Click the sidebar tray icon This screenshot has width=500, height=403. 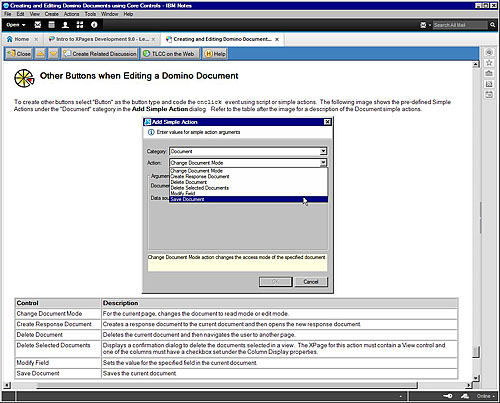tap(489, 73)
